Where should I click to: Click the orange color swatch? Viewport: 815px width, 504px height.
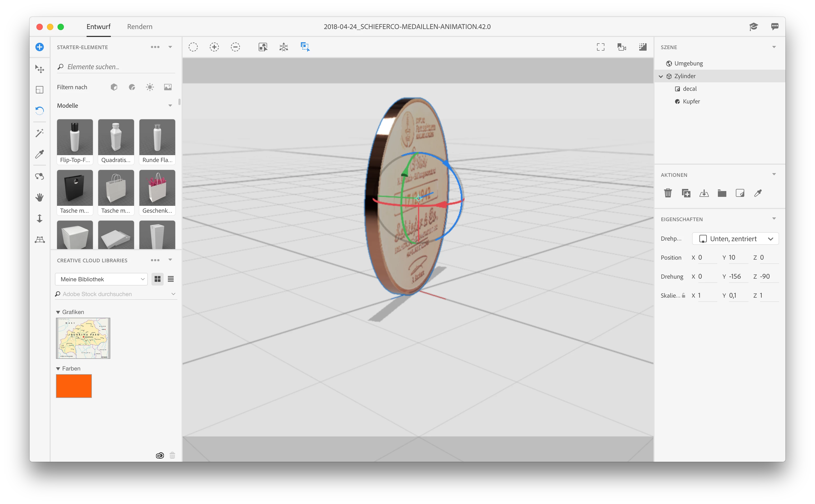click(74, 386)
